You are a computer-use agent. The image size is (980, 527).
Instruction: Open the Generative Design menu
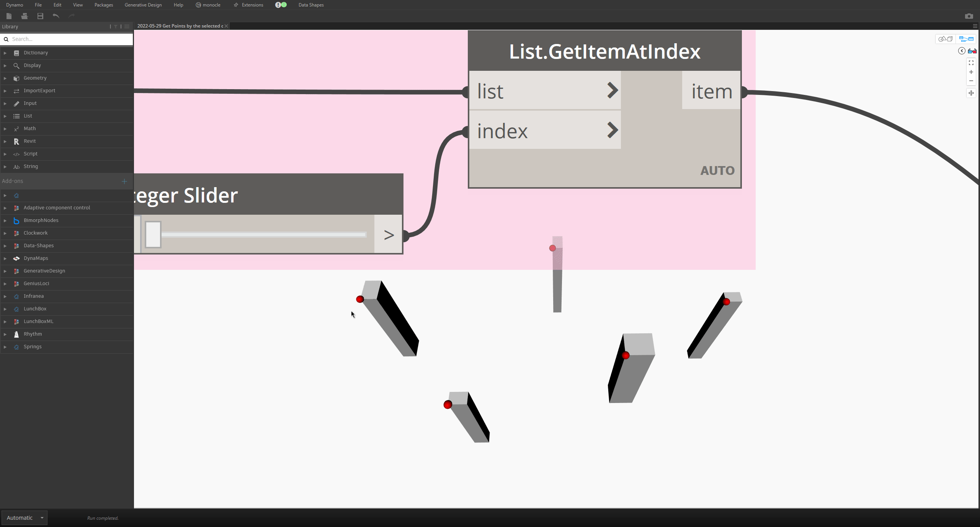(x=143, y=5)
